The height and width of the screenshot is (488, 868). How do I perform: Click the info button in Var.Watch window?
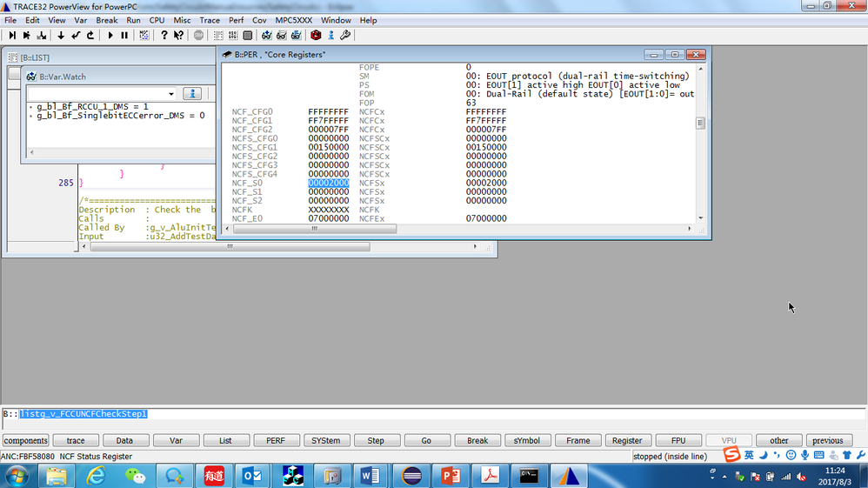pos(192,94)
